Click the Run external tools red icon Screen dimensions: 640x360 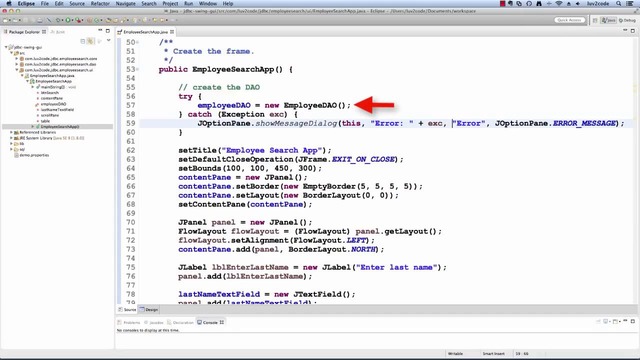tap(78, 20)
